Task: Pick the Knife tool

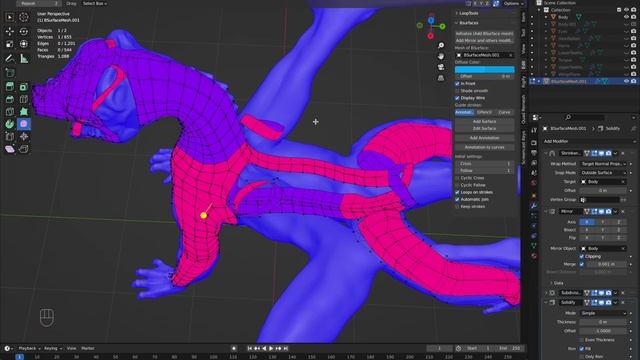Action: [x=9, y=111]
